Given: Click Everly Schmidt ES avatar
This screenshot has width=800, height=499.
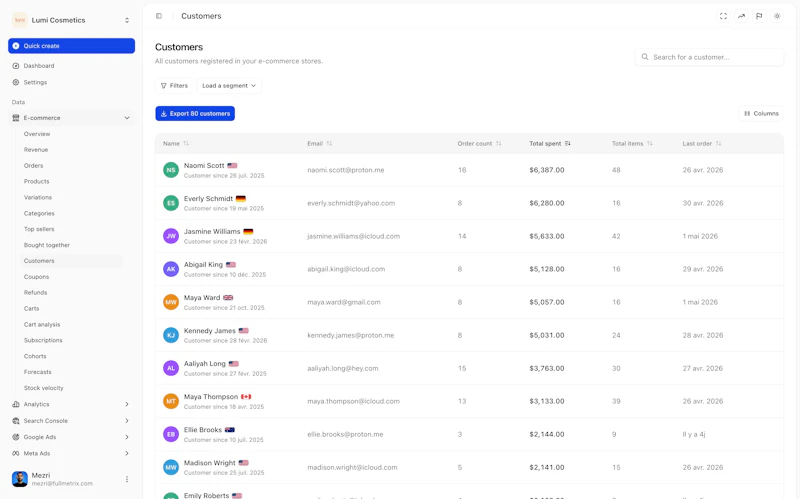Looking at the screenshot, I should coord(171,203).
